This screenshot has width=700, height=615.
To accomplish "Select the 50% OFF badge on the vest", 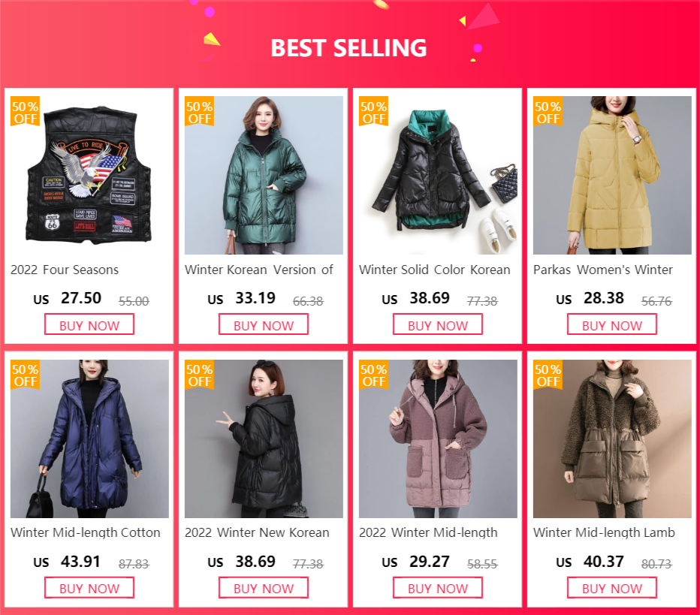I will click(x=25, y=112).
